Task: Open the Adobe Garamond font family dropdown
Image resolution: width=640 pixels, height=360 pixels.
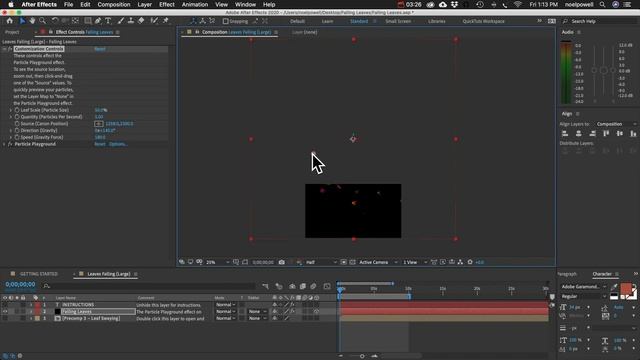Action: point(584,287)
